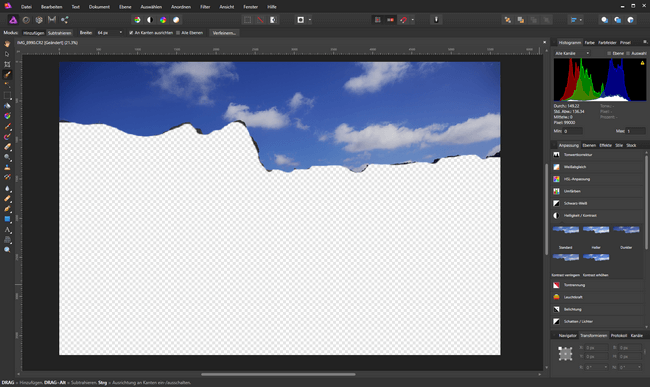This screenshot has height=387, width=650.
Task: Set mode to Hinzufügen
Action: pyautogui.click(x=33, y=33)
